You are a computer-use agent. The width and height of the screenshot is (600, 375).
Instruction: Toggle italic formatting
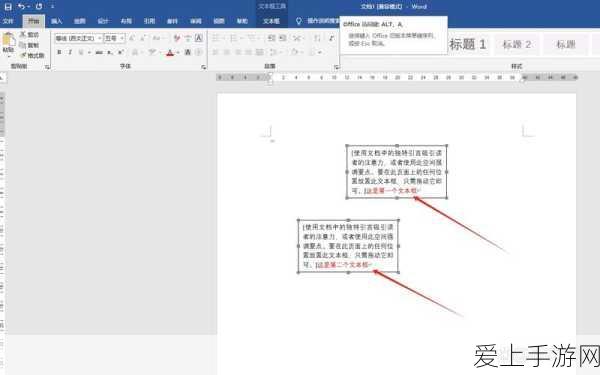pyautogui.click(x=70, y=52)
